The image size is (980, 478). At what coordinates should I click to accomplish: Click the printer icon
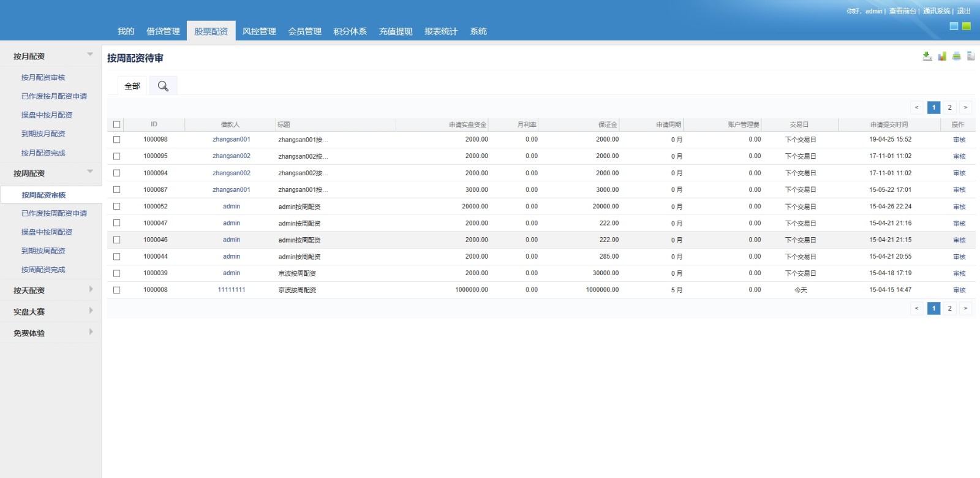957,56
